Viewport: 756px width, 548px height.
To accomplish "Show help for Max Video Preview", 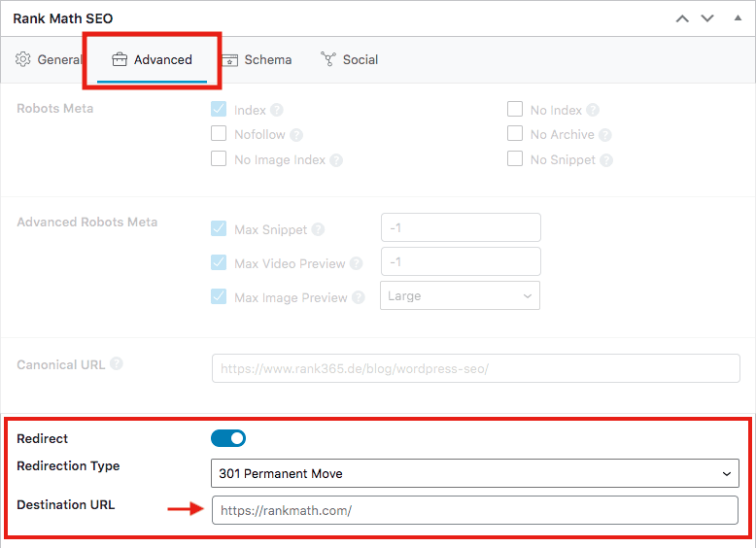I will [x=357, y=263].
